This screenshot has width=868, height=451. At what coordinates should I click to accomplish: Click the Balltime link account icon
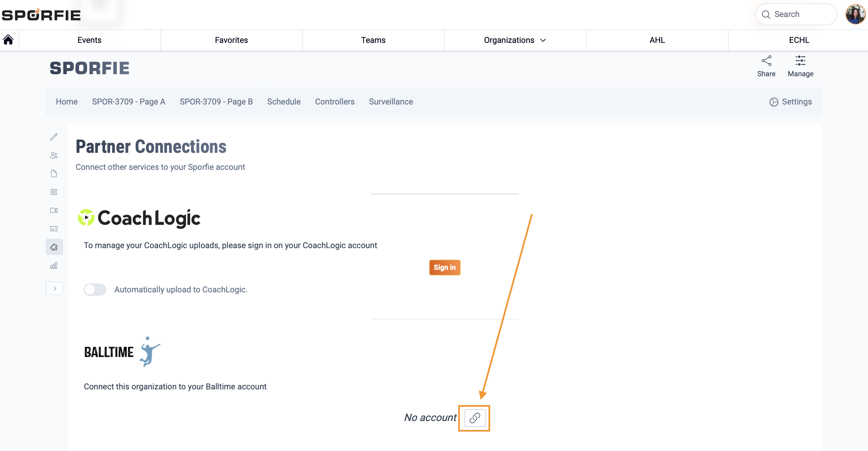pos(475,418)
